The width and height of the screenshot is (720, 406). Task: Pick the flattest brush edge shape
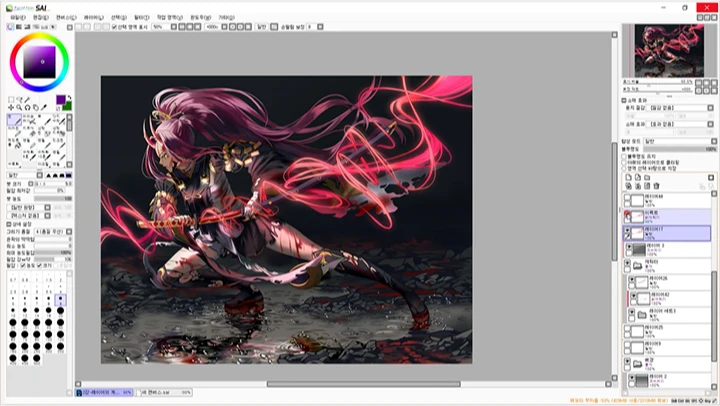click(x=68, y=175)
